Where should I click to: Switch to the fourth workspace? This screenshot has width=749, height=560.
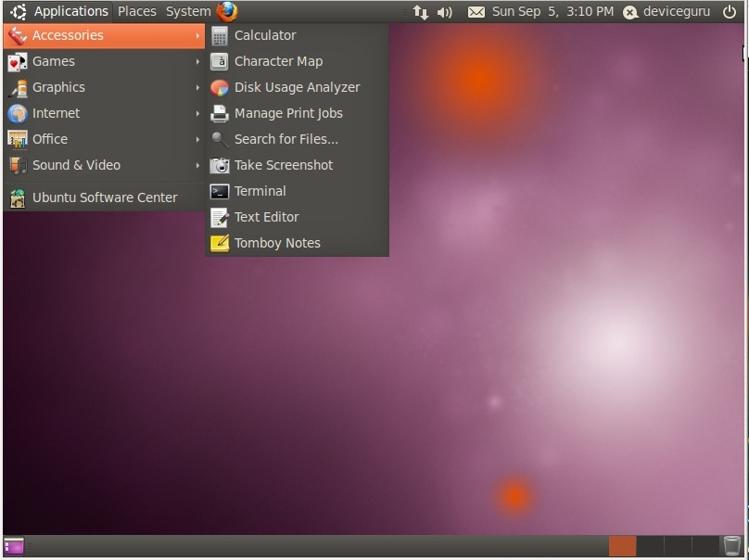coord(705,546)
